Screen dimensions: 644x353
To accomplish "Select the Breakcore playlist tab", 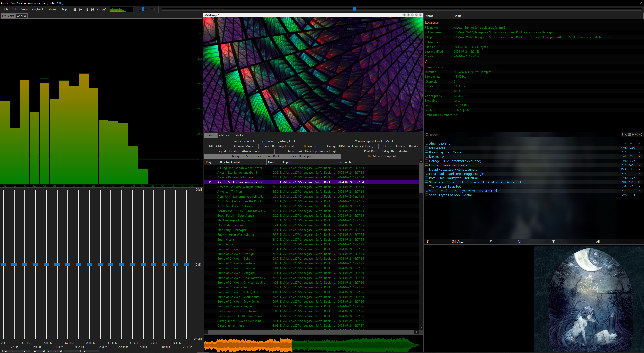I will click(310, 146).
